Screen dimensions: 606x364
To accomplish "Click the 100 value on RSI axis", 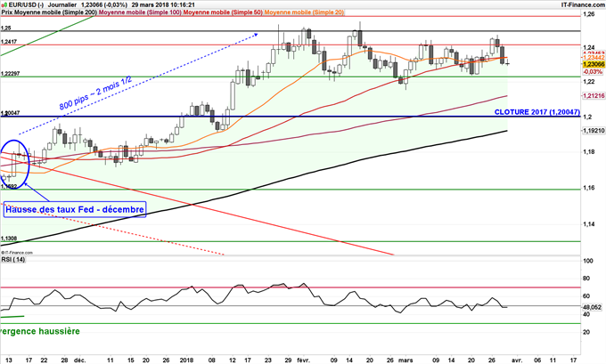I will tap(588, 261).
